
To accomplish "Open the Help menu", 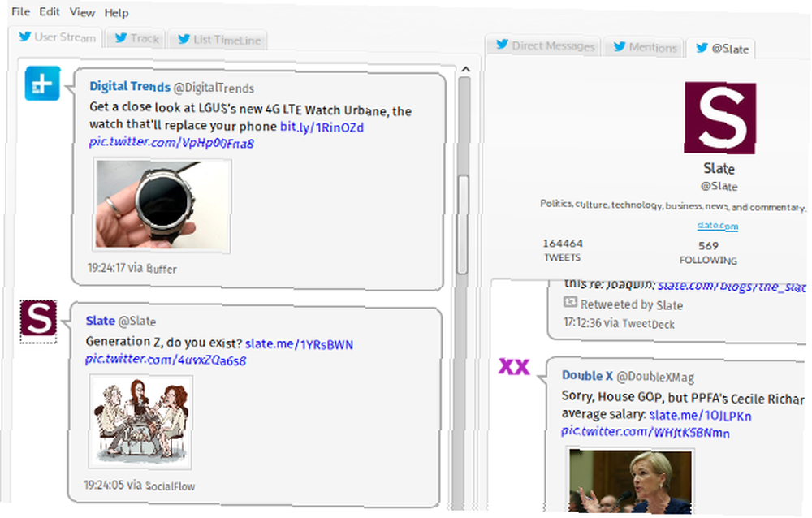I will (116, 13).
